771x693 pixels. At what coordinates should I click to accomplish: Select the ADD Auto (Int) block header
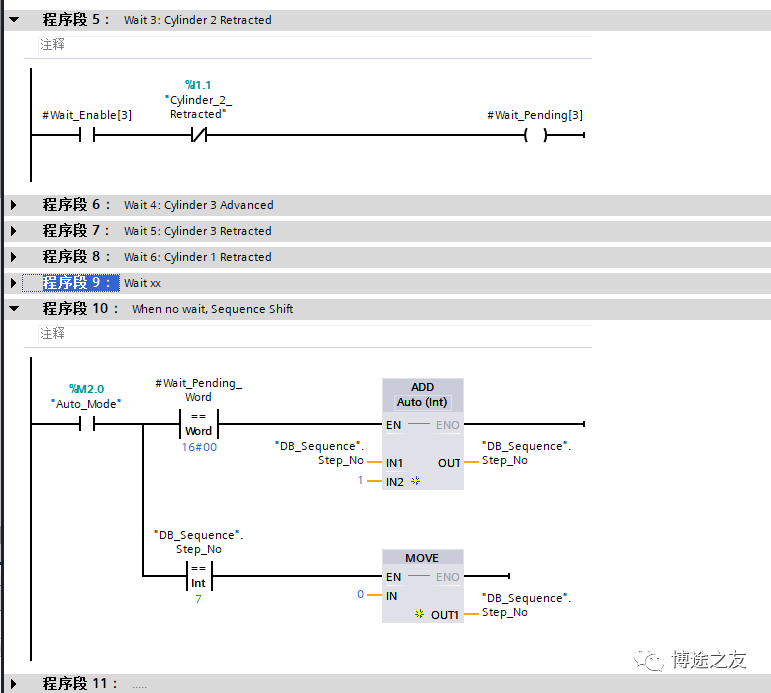point(422,395)
